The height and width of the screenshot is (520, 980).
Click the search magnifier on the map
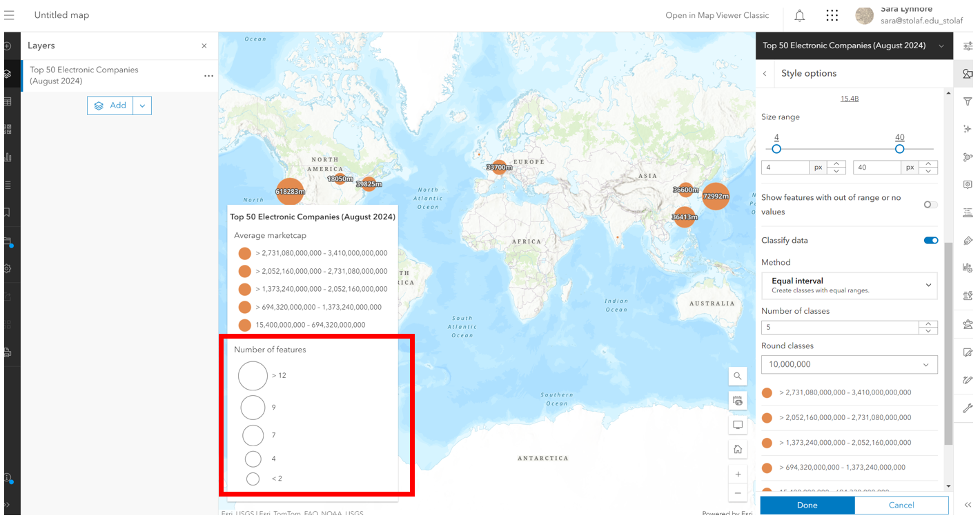click(x=738, y=376)
